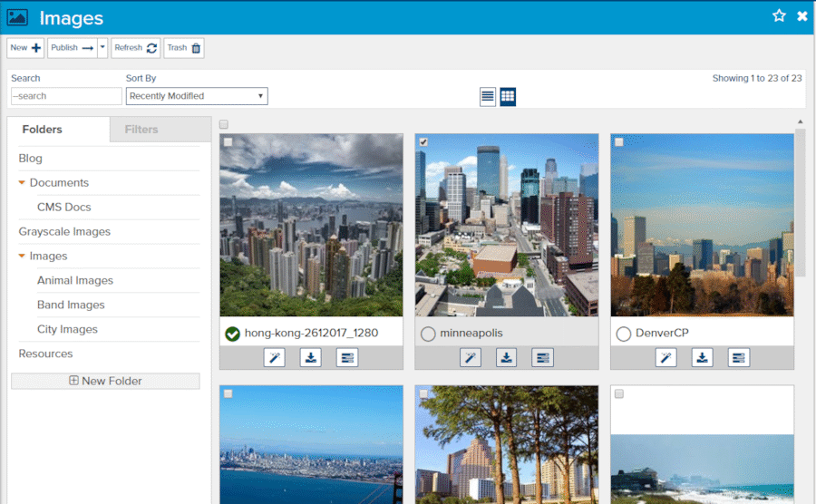
Task: Open the Sort By Recently Modified dropdown
Action: [x=197, y=96]
